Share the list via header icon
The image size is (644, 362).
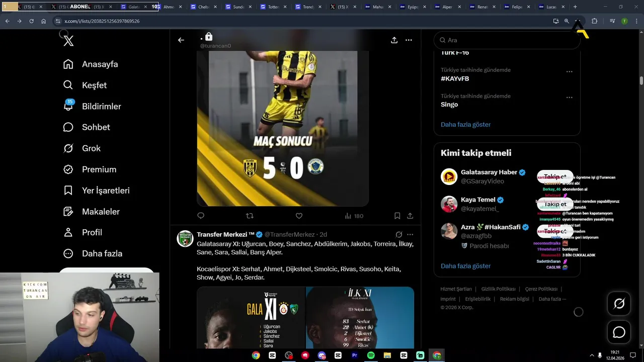pyautogui.click(x=394, y=40)
